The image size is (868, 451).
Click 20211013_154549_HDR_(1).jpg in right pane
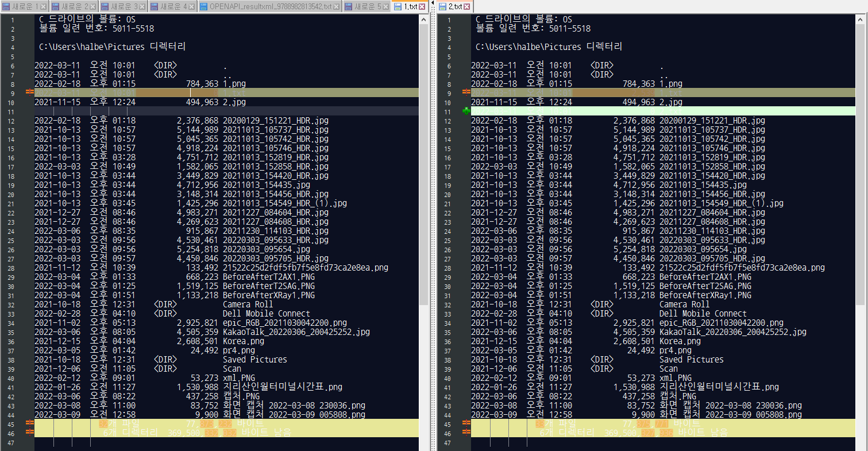tap(722, 203)
